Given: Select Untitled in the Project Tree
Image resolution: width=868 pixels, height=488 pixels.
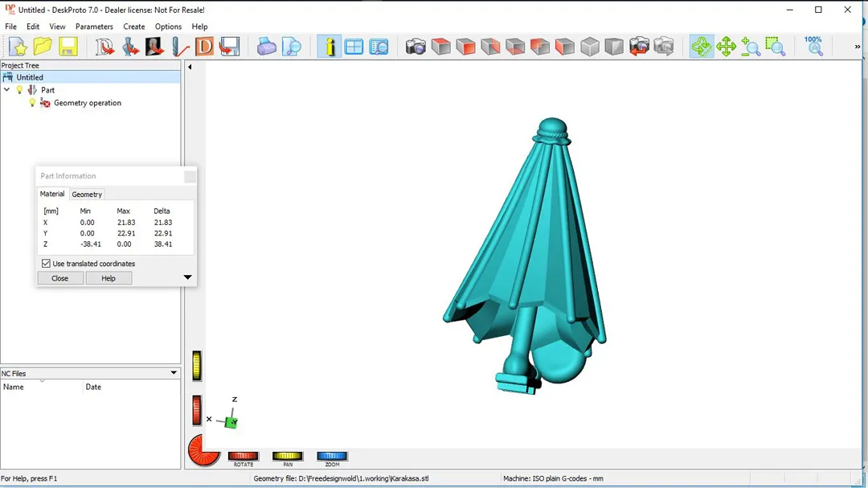Looking at the screenshot, I should (x=30, y=77).
